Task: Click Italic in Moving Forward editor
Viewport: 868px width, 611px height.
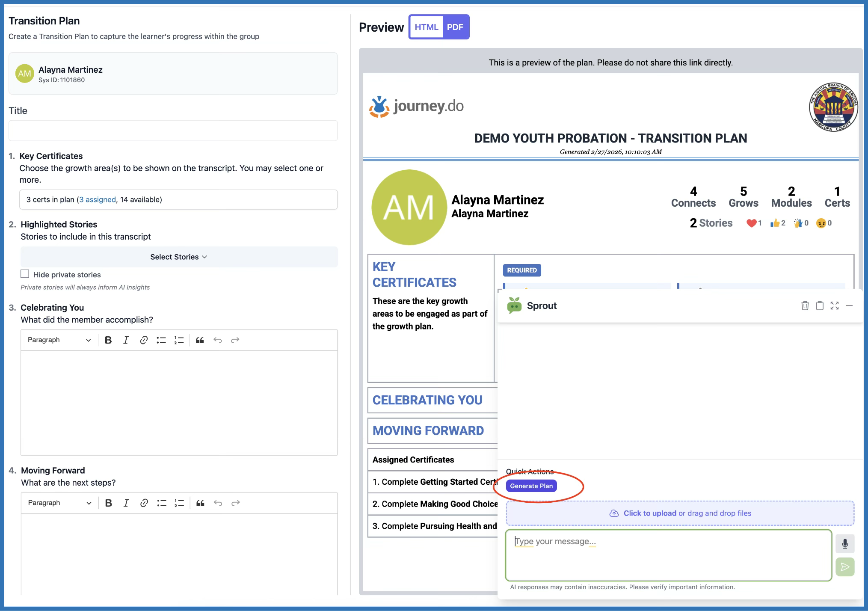Action: click(x=126, y=503)
